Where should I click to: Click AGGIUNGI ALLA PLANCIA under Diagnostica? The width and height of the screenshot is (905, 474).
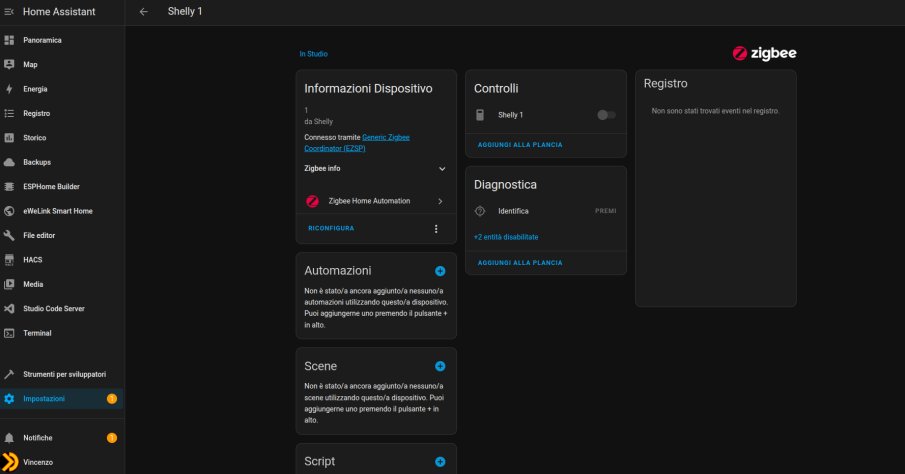click(520, 263)
